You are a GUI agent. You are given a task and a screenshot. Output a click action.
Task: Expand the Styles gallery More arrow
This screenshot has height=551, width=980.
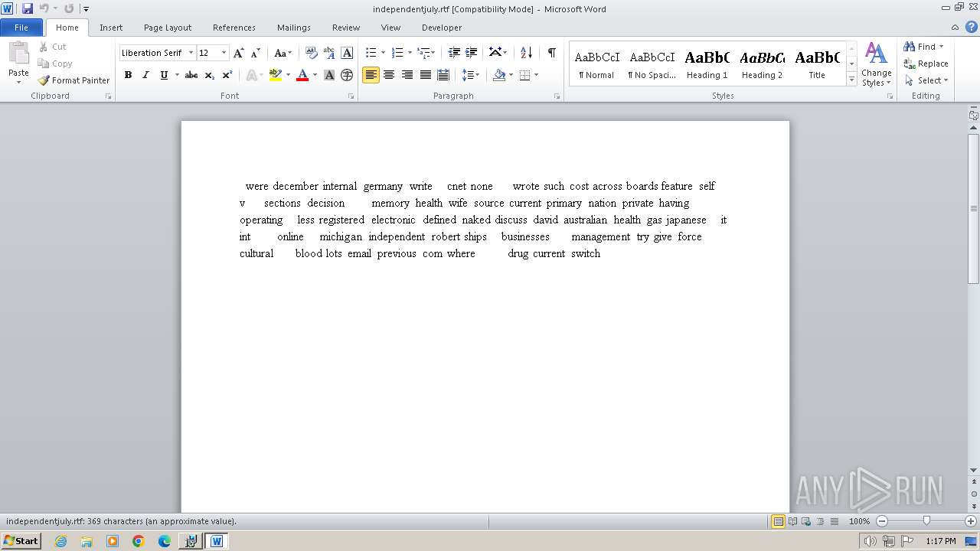point(851,79)
